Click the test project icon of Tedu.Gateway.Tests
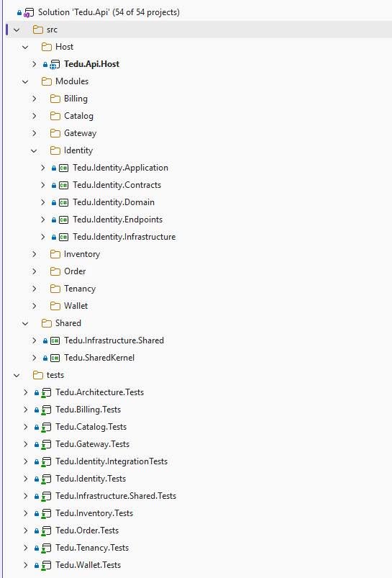 coord(46,445)
